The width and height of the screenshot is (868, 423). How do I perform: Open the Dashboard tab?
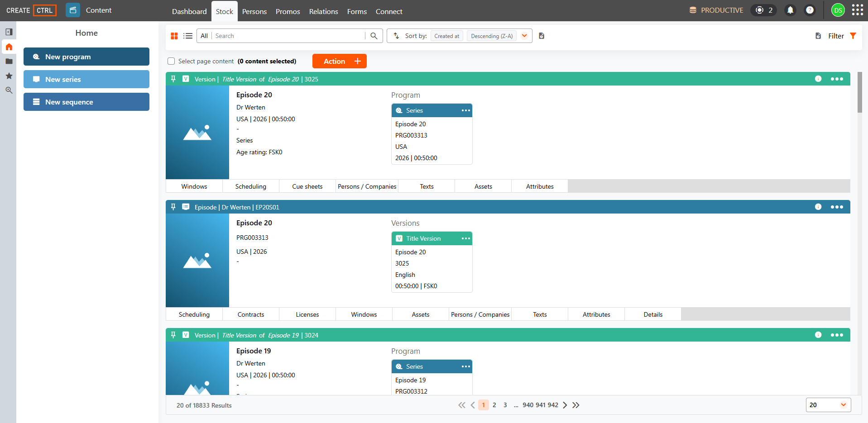(189, 11)
